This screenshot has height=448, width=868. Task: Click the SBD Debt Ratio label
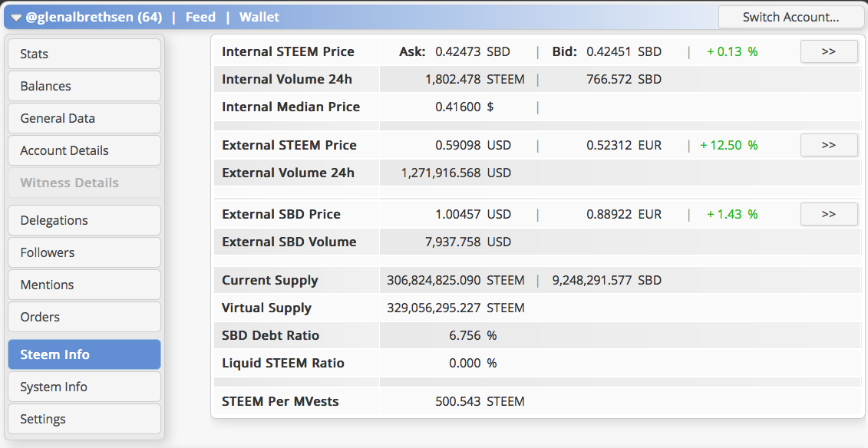270,335
